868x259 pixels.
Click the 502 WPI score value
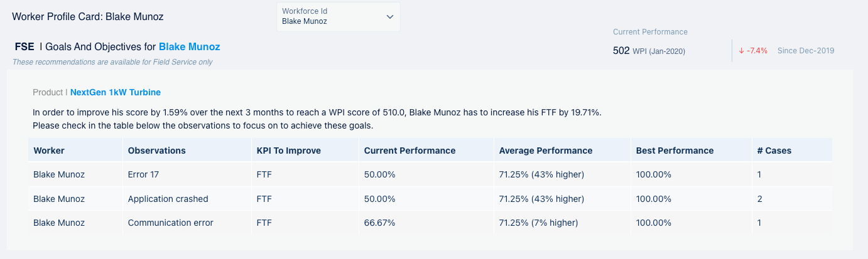pos(621,51)
